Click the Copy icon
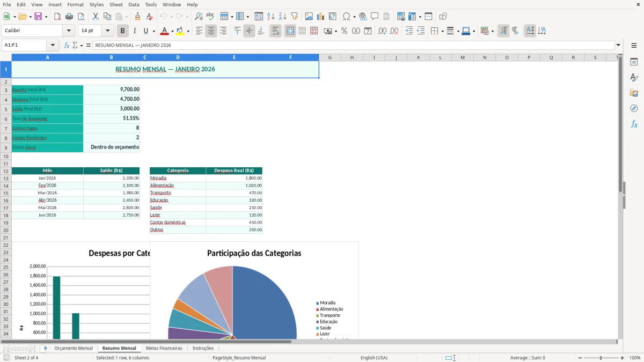The width and height of the screenshot is (644, 362). (107, 17)
